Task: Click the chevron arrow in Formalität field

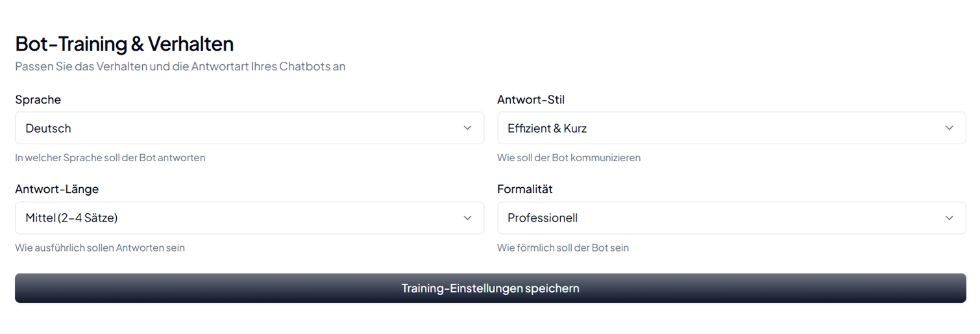Action: [x=949, y=218]
